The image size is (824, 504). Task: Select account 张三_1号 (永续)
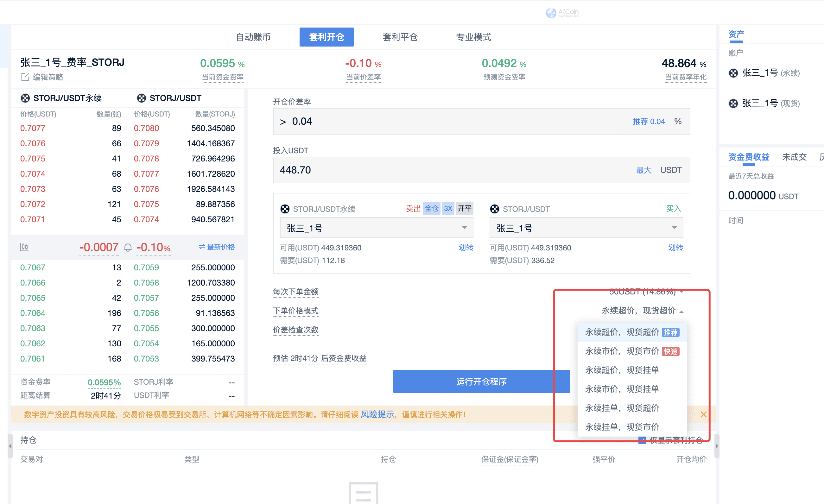point(771,73)
